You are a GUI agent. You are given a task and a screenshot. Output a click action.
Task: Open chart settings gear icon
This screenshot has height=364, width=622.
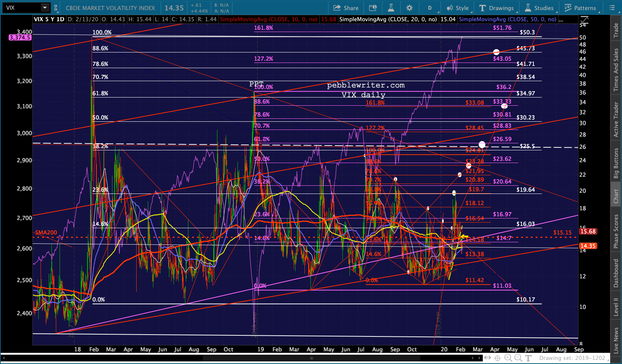[x=409, y=8]
